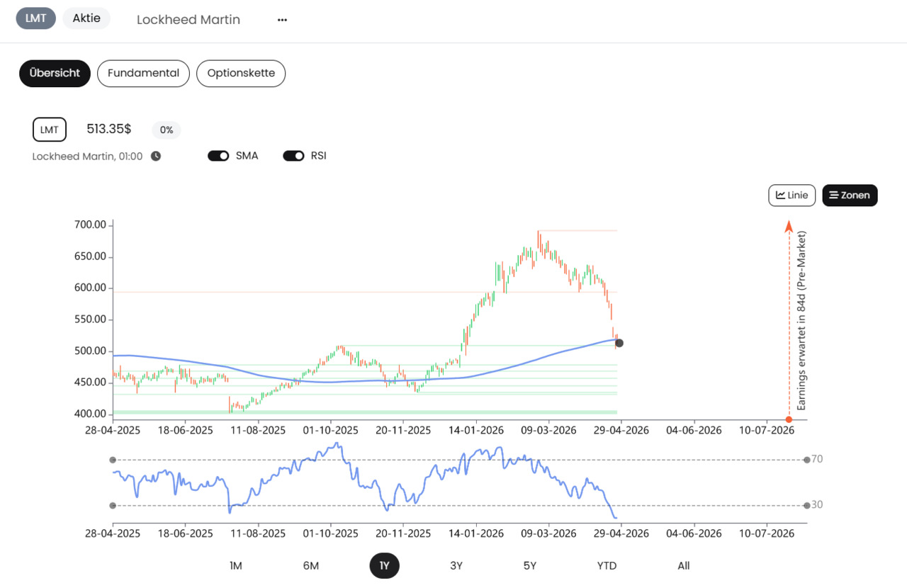Click the Aktie type chip
Viewport: 907px width, 588px height.
click(x=86, y=18)
